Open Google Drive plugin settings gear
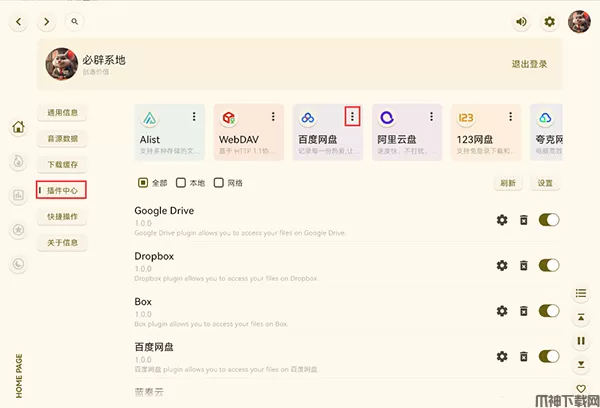The height and width of the screenshot is (408, 600). point(502,220)
